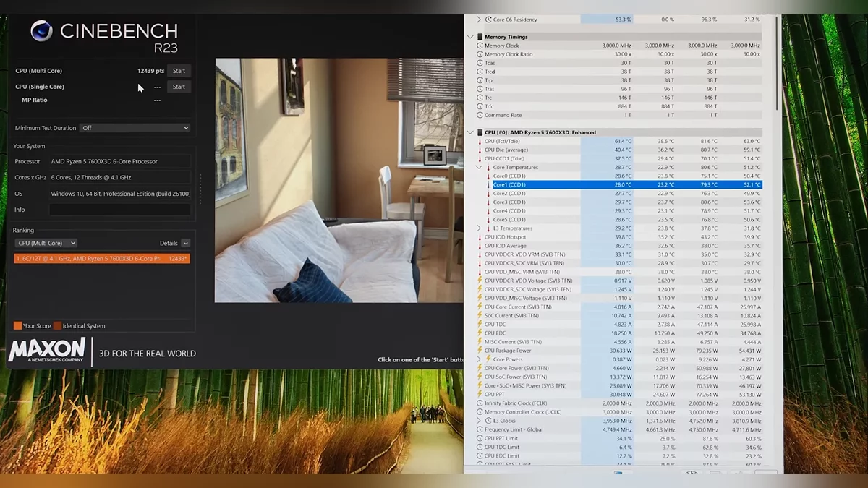Click the thermometer icon beside CPU (Tctl/Tdie)
Image resolution: width=868 pixels, height=488 pixels.
(480, 141)
